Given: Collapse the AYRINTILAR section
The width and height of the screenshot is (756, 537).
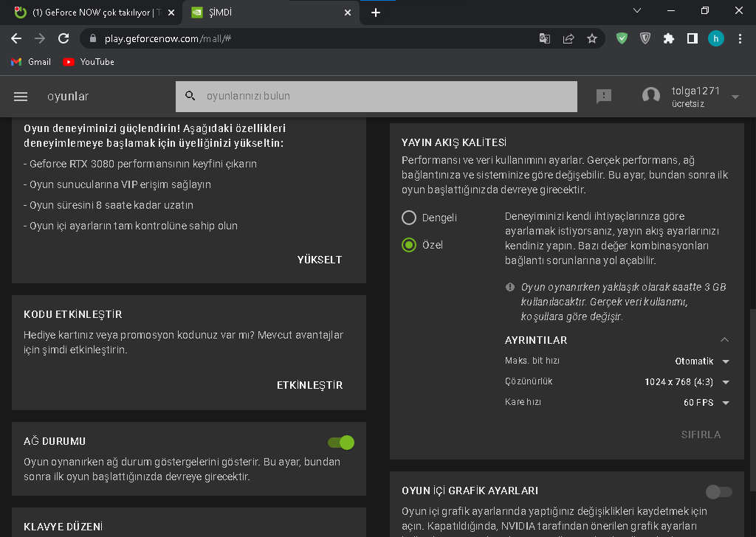Looking at the screenshot, I should tap(724, 339).
